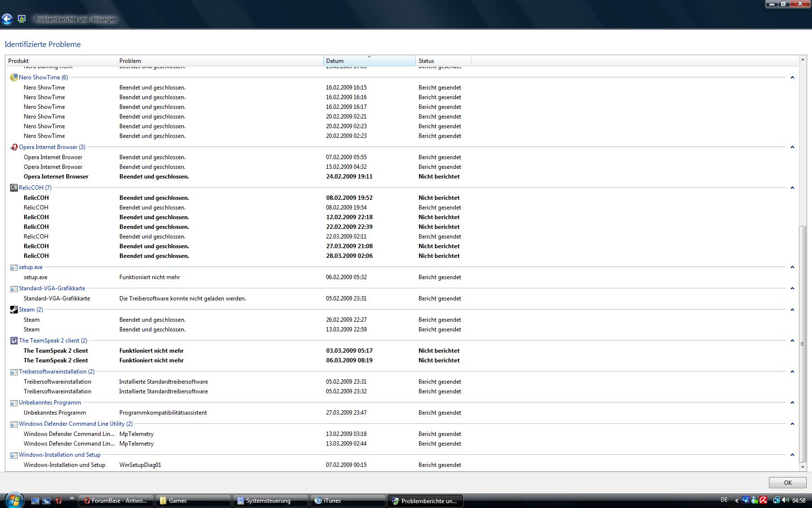Screen dimensions: 812x508
Task: Click the Problemberichte taskbar button
Action: 425,501
